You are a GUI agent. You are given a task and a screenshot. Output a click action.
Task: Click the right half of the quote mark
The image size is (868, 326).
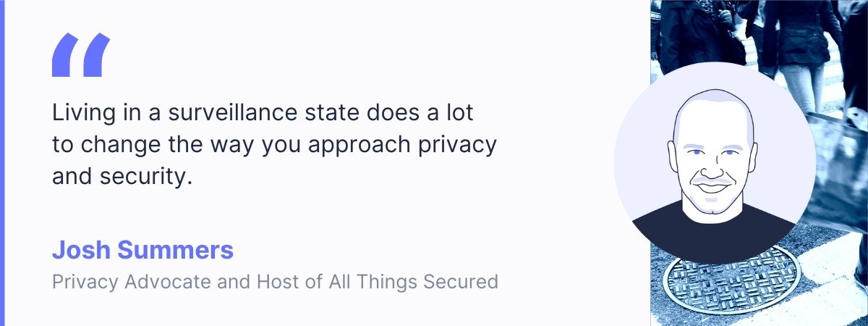(x=97, y=55)
